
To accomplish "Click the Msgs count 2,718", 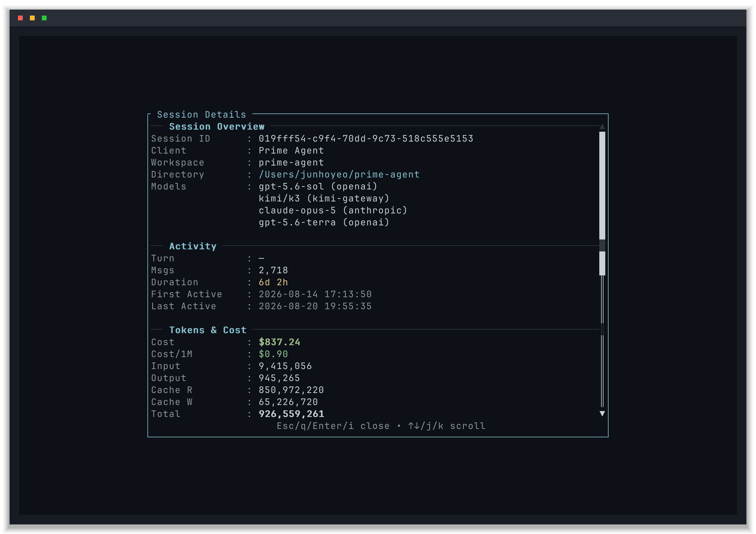I will (x=273, y=270).
